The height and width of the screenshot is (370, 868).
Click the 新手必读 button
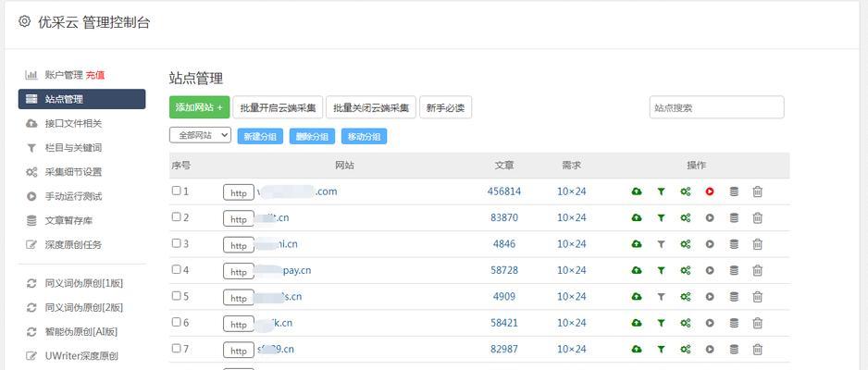coord(446,107)
